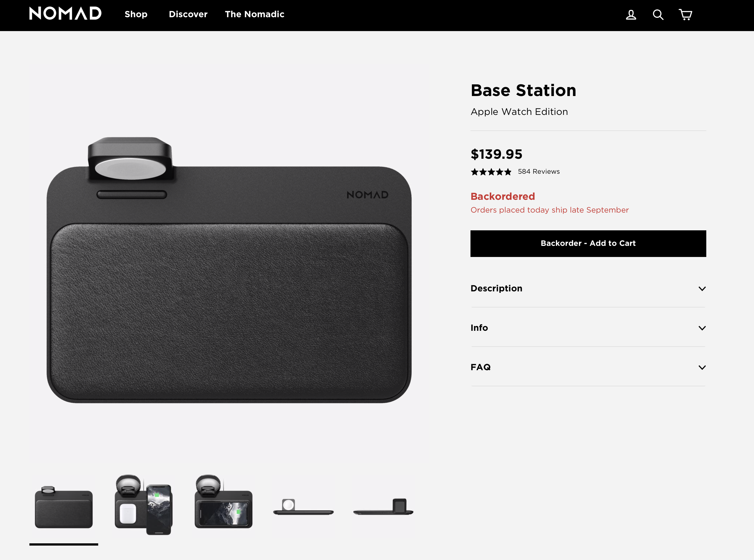754x560 pixels.
Task: Select rear side-view thumbnail of charger
Action: pos(383,506)
